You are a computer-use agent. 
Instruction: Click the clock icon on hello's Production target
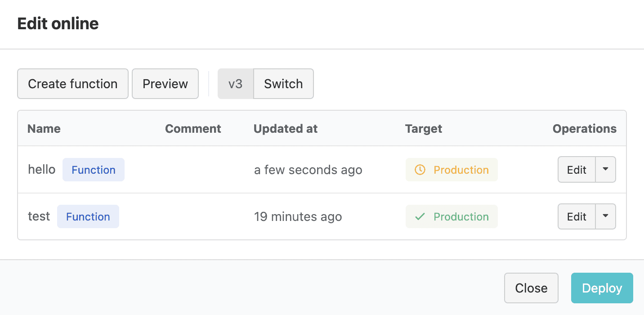pos(419,170)
